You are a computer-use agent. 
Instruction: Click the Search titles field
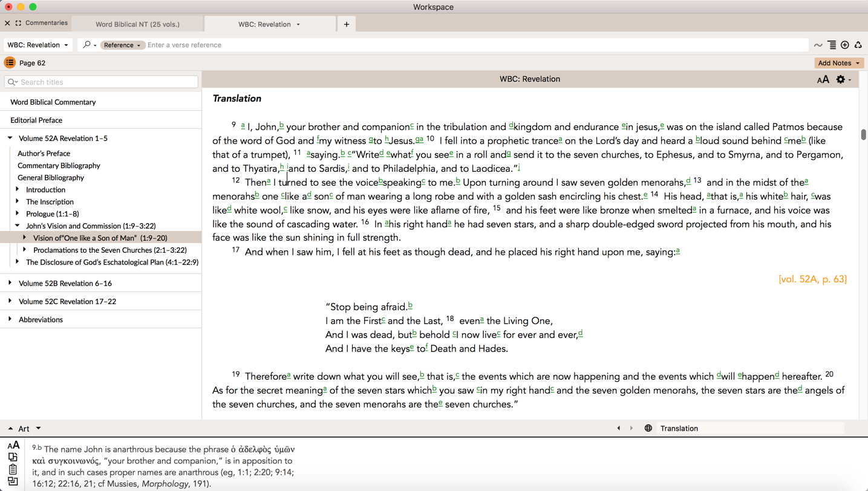pos(101,82)
